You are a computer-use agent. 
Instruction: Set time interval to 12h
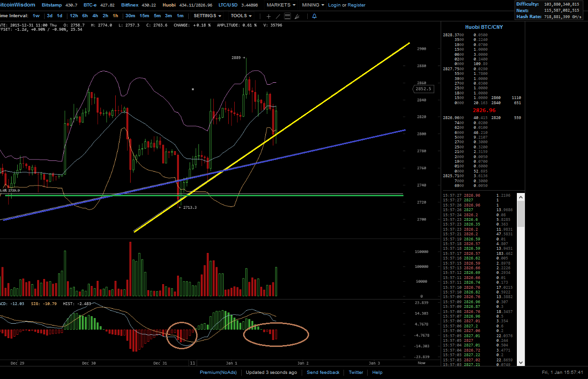74,16
